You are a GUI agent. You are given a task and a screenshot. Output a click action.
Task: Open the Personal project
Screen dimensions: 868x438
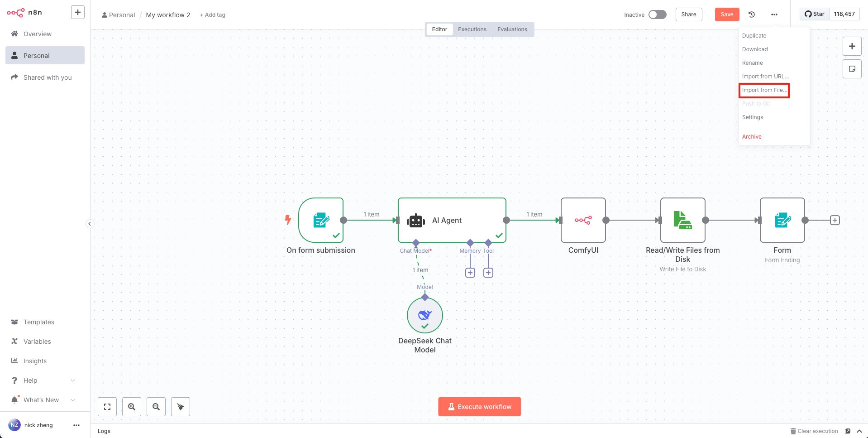click(45, 56)
